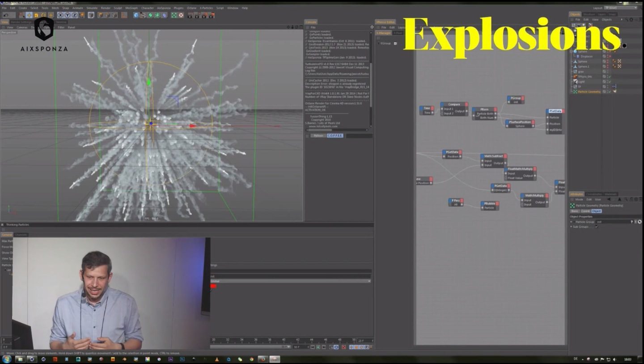Open the Simulate menu
This screenshot has width=644, height=364.
click(92, 8)
